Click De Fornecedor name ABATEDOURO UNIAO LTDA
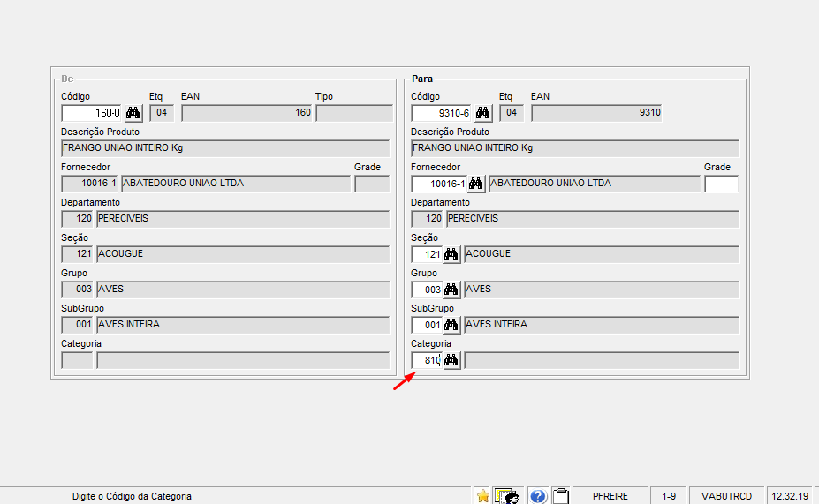The width and height of the screenshot is (819, 504). pos(236,184)
